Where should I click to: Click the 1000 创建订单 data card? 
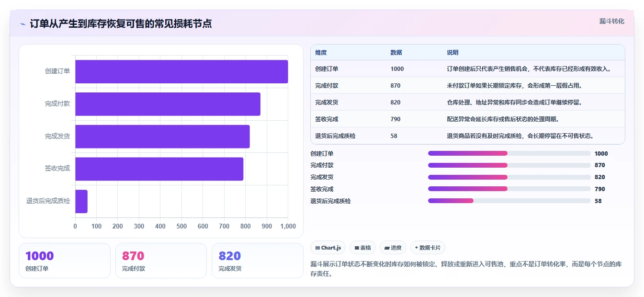(65, 261)
